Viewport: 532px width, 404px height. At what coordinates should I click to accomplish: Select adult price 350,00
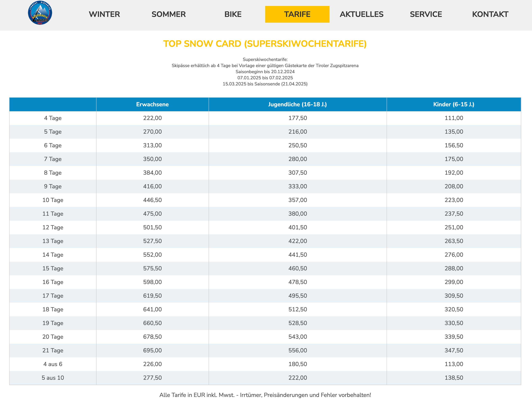(152, 159)
